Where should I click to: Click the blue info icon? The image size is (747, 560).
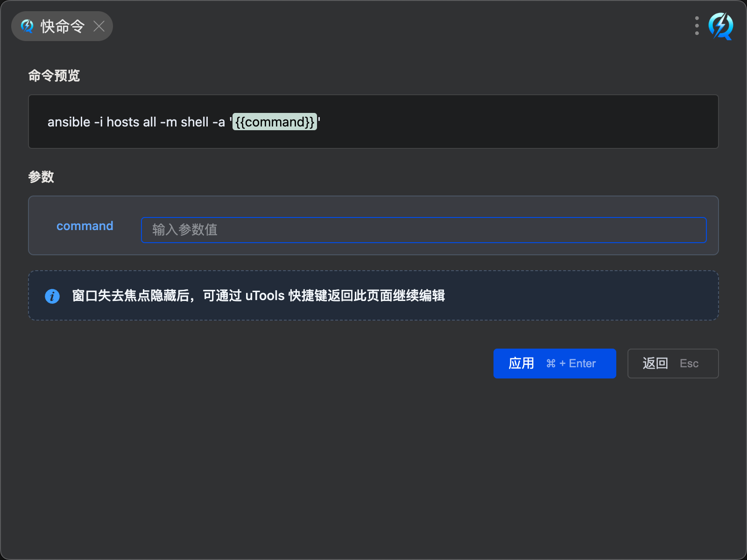(x=52, y=296)
